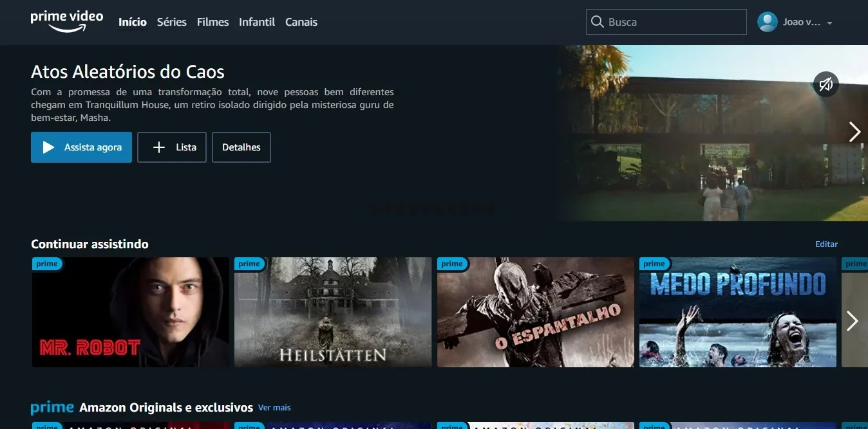Expand the profile dropdown arrow
The image size is (868, 429).
(x=829, y=23)
